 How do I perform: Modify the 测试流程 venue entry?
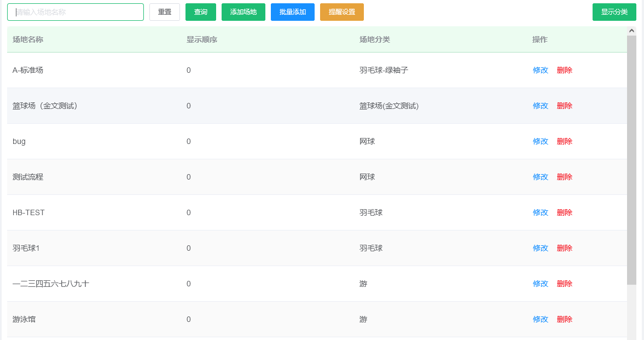pyautogui.click(x=541, y=177)
